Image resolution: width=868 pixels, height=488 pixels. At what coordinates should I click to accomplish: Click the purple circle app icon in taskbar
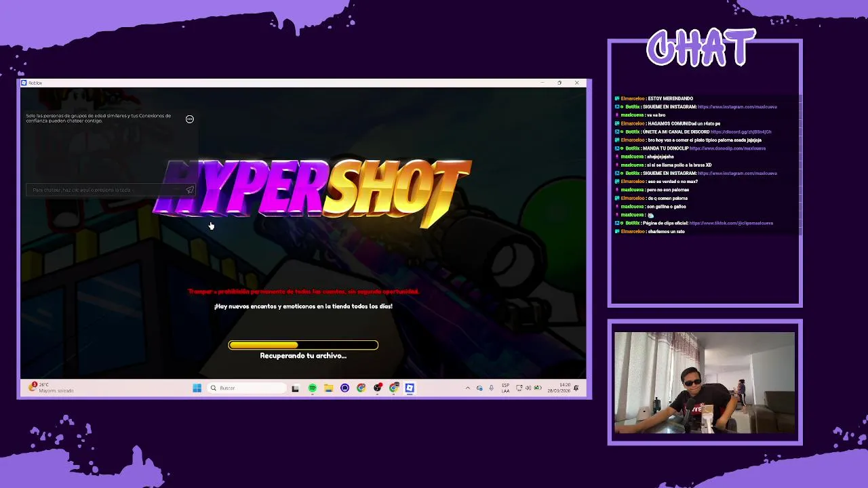click(x=344, y=388)
